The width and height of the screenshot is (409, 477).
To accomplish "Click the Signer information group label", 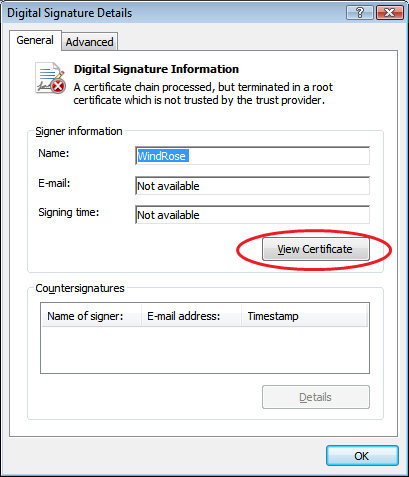I will tap(79, 131).
